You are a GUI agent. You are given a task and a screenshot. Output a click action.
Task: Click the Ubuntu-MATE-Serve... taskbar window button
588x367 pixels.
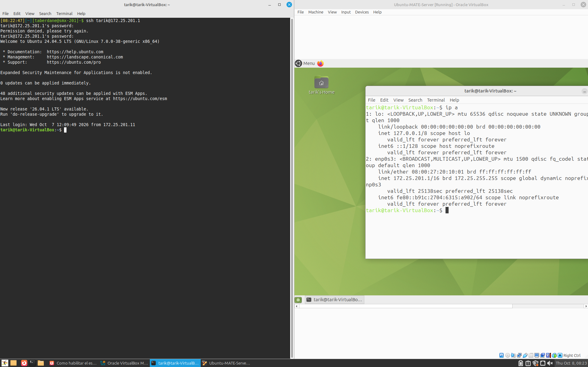pyautogui.click(x=226, y=363)
